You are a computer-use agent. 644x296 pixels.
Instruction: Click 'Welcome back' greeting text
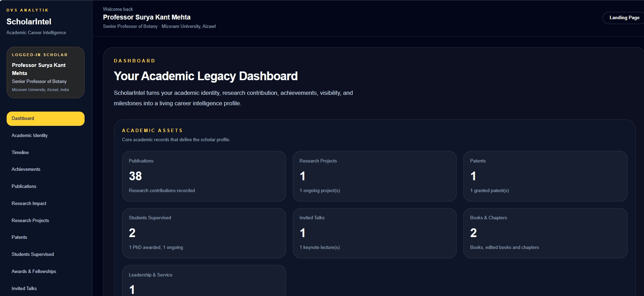pos(118,9)
